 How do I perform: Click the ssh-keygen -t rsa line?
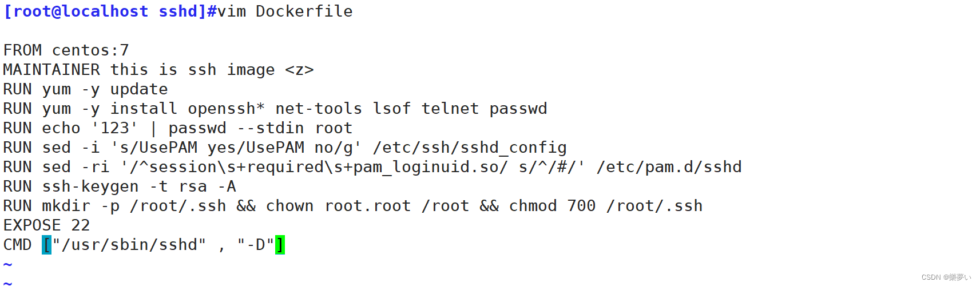(x=120, y=186)
